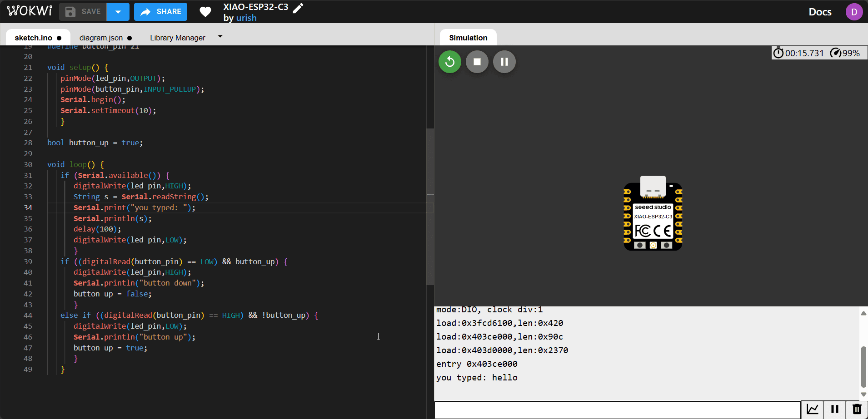This screenshot has height=419, width=868.
Task: Open the save options dropdown arrow
Action: (x=118, y=11)
